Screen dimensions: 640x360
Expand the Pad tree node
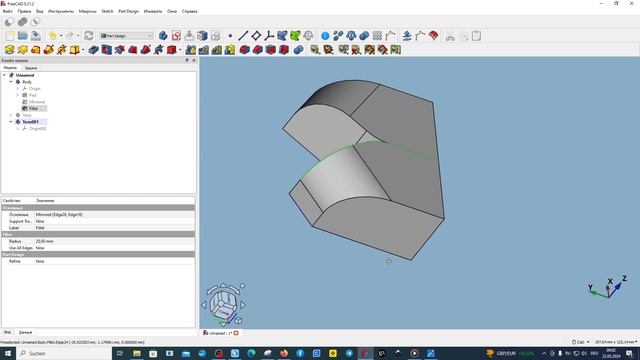coord(18,95)
